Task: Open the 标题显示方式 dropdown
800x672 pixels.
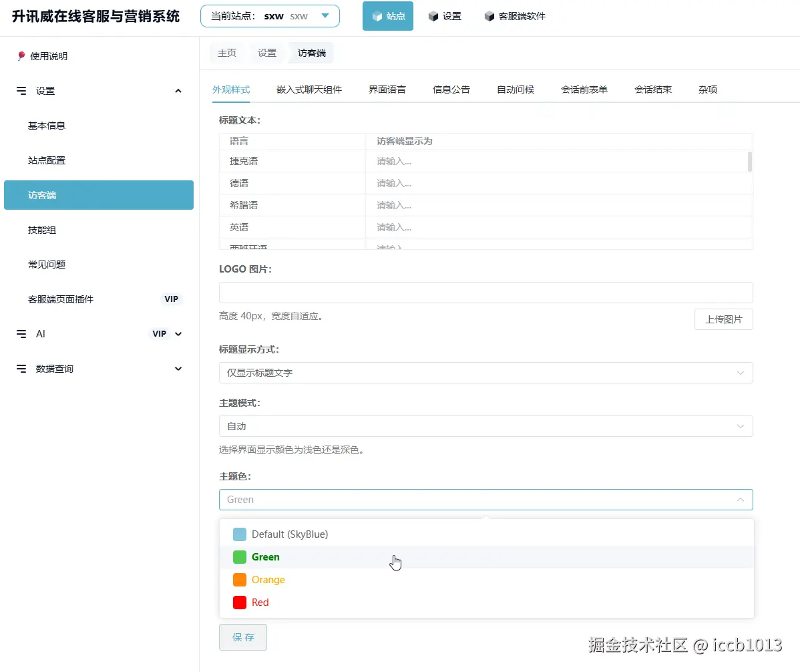Action: (x=485, y=373)
